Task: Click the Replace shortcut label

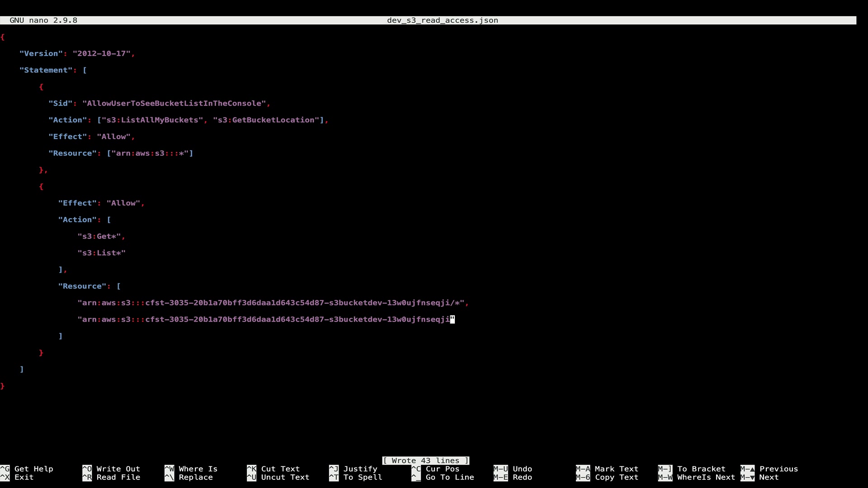Action: click(x=195, y=477)
